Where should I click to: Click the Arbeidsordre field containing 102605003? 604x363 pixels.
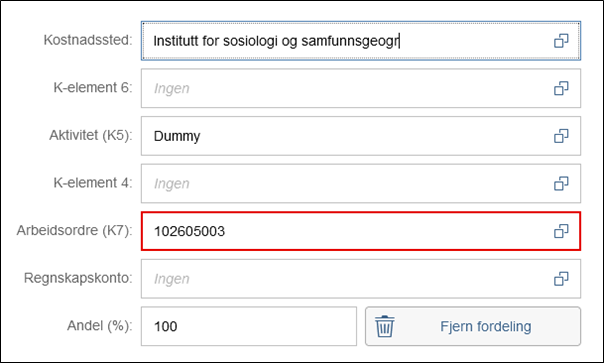pyautogui.click(x=361, y=231)
